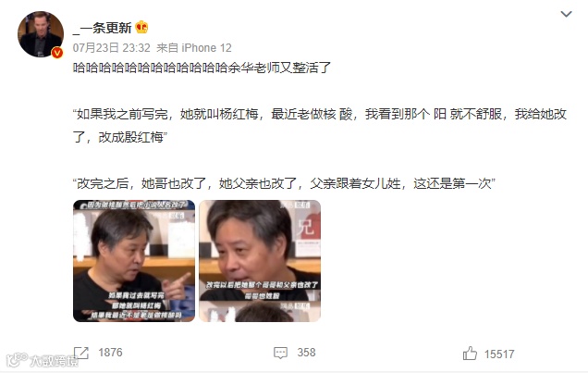588x373 pixels.
Task: Click the first line 哈哈哈 post text
Action: tap(202, 68)
